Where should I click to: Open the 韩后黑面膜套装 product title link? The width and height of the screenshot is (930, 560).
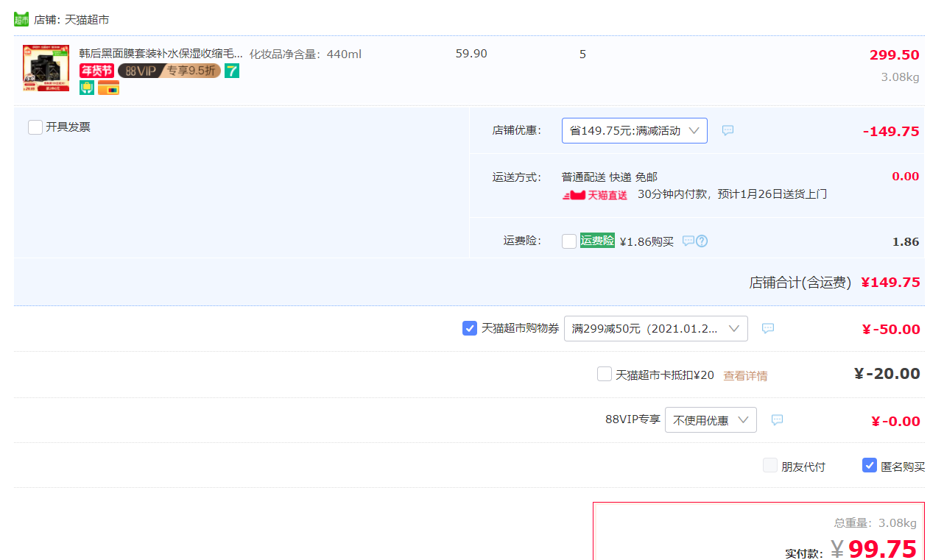[x=161, y=54]
